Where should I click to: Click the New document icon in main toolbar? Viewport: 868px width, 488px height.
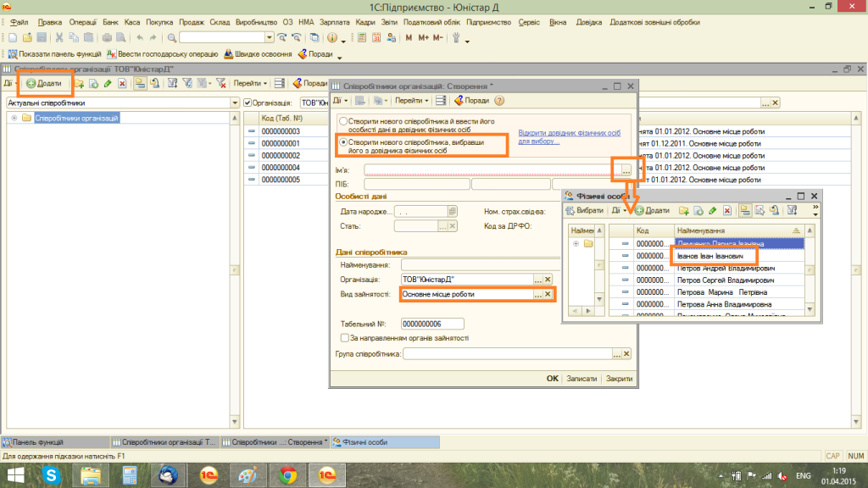[13, 37]
